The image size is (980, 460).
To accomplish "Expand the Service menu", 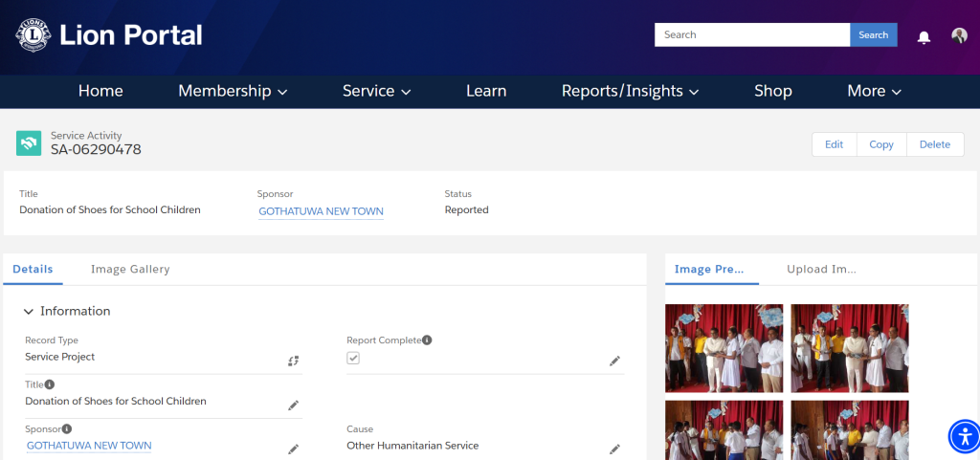I will tap(376, 91).
